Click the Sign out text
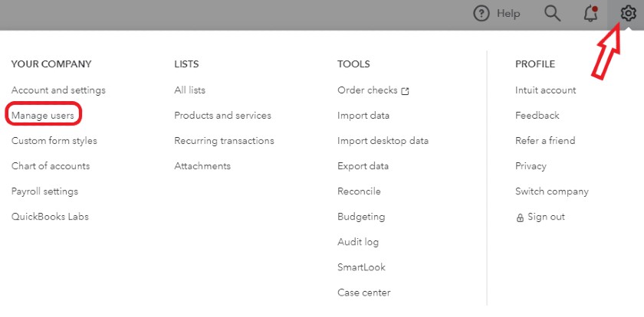The height and width of the screenshot is (317, 644). pyautogui.click(x=546, y=217)
